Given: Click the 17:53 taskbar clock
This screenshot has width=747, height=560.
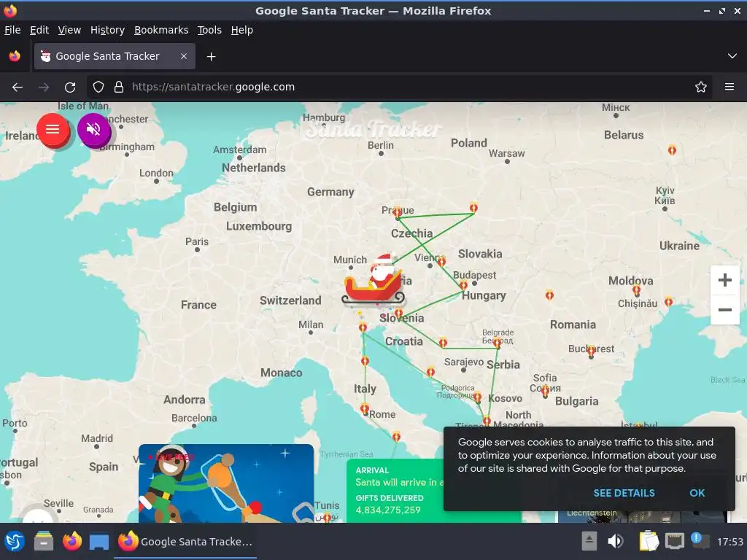Looking at the screenshot, I should 729,542.
